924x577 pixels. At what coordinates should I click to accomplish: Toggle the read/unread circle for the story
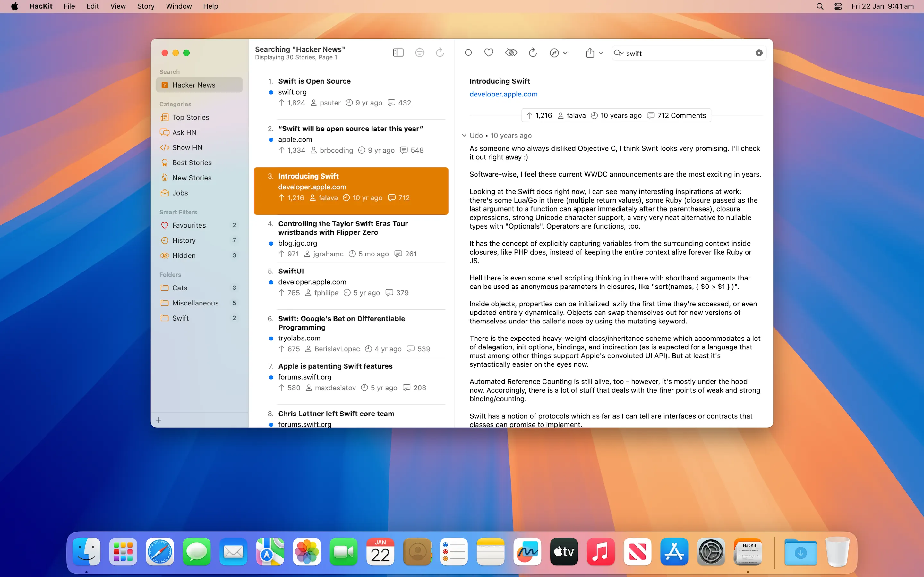pos(468,53)
